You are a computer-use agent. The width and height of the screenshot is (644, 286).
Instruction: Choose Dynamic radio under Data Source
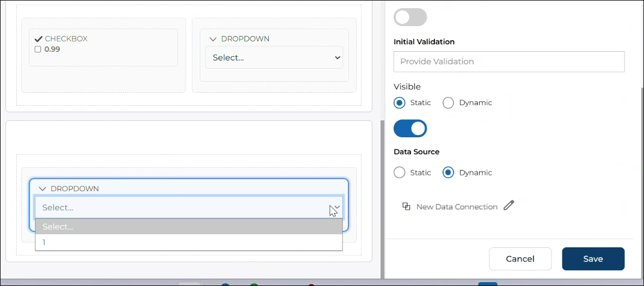coord(448,173)
